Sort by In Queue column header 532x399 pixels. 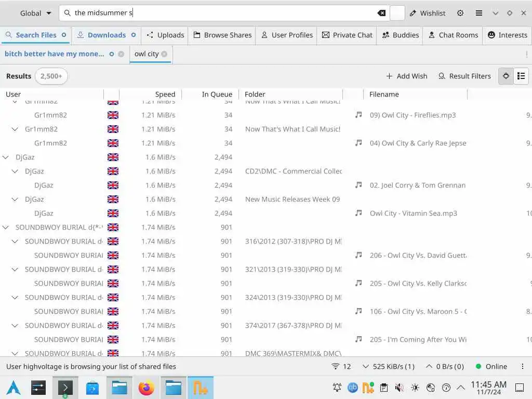click(210, 95)
